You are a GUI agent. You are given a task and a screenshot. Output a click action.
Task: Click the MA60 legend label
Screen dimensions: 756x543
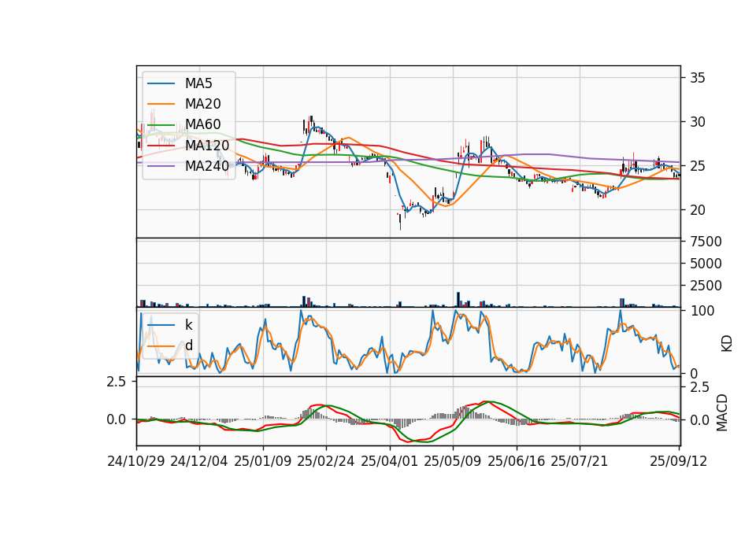[203, 125]
